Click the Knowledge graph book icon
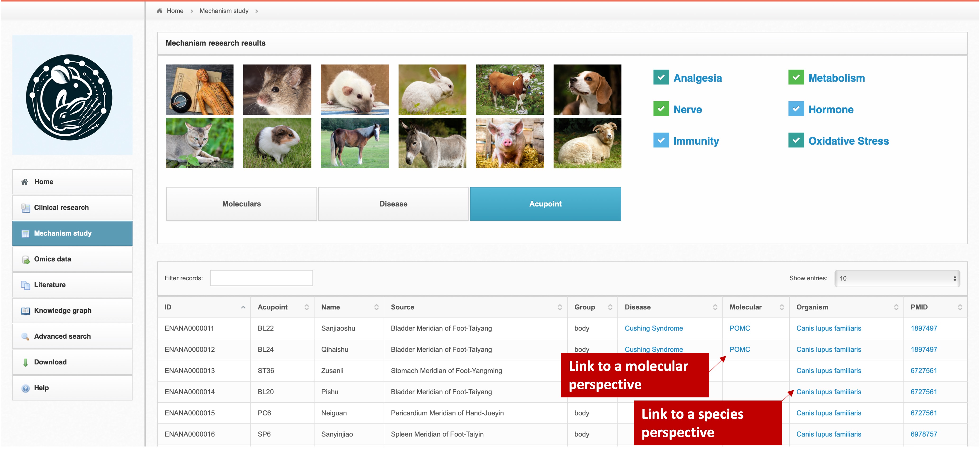Viewport: 980px width, 451px height. (26, 311)
